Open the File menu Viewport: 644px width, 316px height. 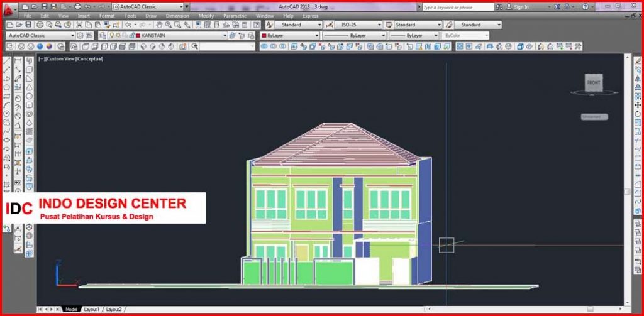(28, 16)
